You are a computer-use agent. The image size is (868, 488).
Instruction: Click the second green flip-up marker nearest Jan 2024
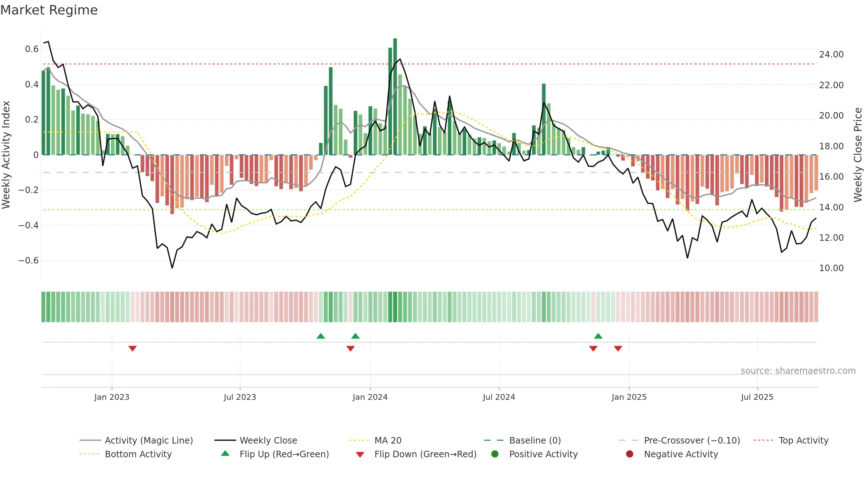pos(356,336)
